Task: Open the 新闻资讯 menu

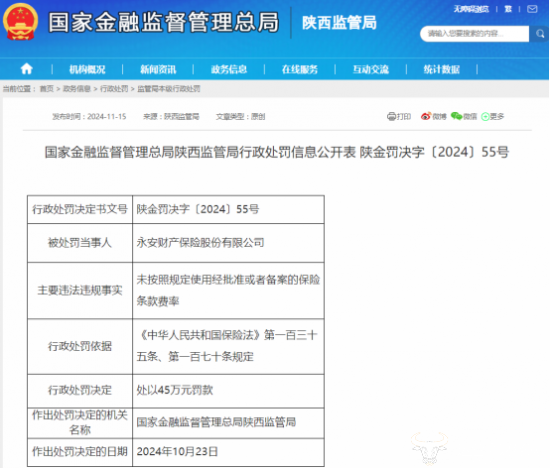Action: 158,69
